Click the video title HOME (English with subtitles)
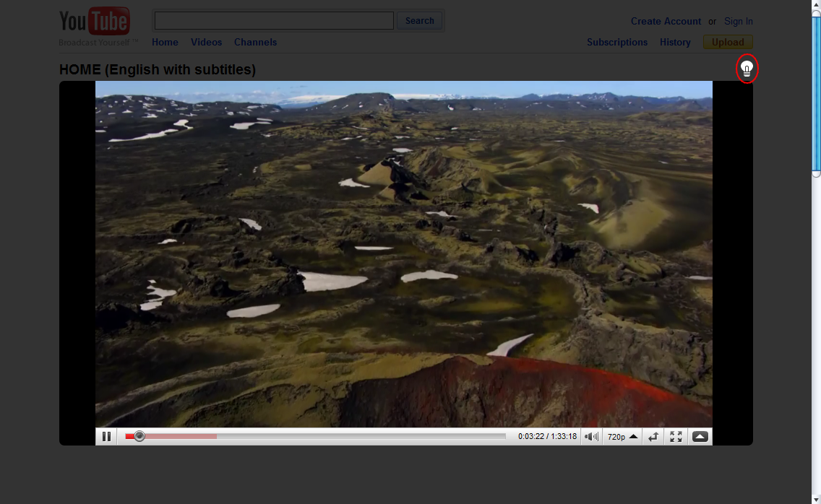 pyautogui.click(x=157, y=69)
